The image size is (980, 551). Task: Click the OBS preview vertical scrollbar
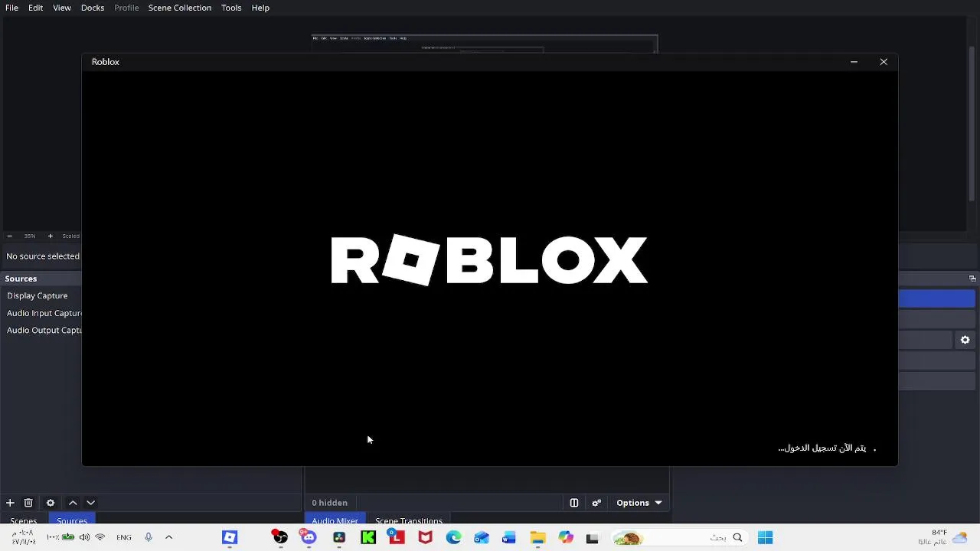pos(973,122)
